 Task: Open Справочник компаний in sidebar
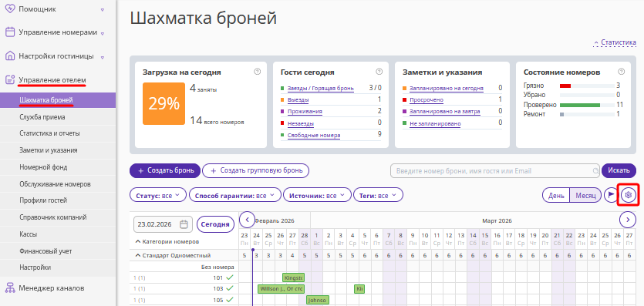pos(58,217)
